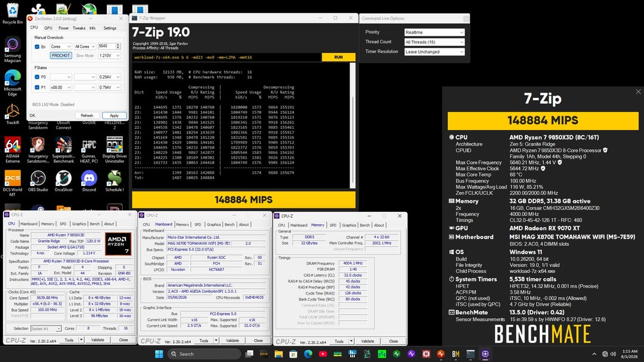Open Microsoft Edge desktop shortcut

pyautogui.click(x=13, y=83)
